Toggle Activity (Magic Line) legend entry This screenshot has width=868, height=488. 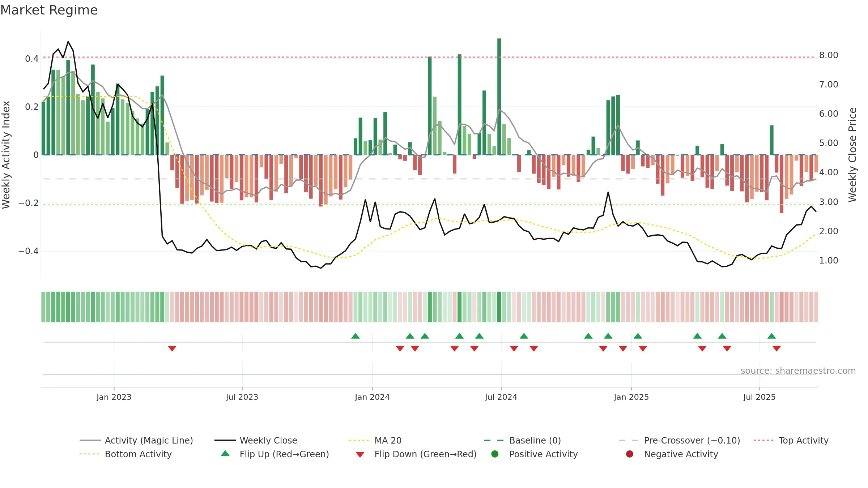pos(136,440)
